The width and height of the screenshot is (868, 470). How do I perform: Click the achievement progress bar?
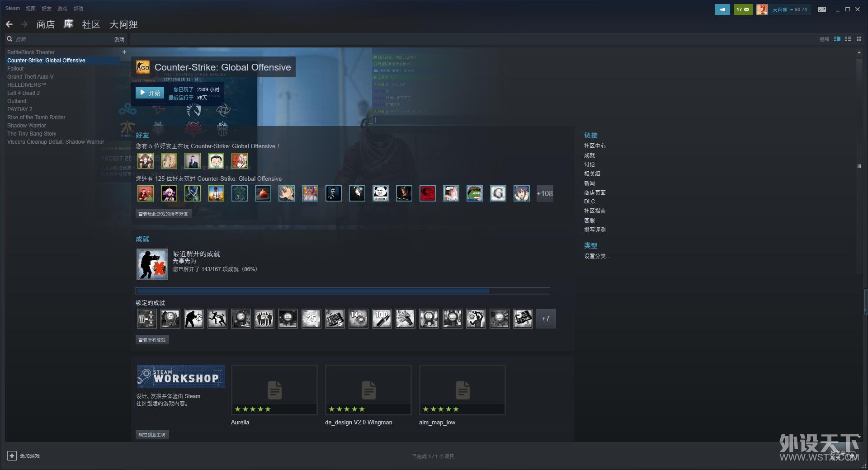[343, 291]
